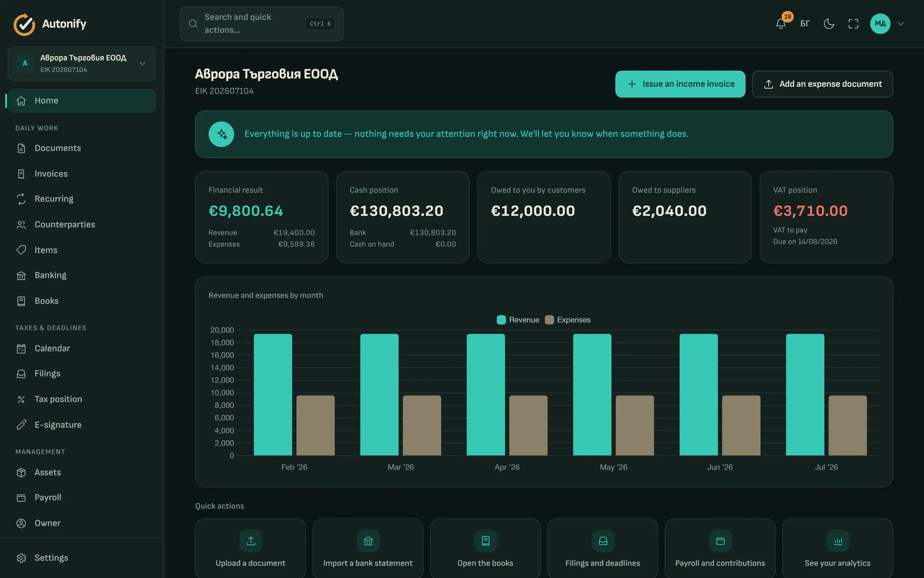Screen dimensions: 924x578
Task: Click the card icon in Payroll and contributions
Action: pos(720,541)
